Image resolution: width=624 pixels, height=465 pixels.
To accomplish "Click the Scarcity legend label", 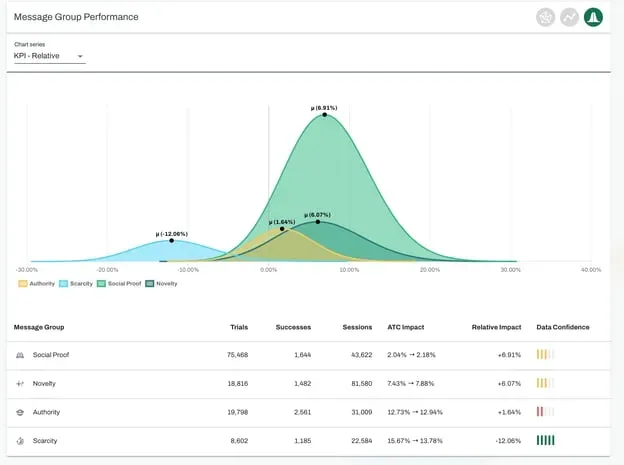I will pos(81,283).
